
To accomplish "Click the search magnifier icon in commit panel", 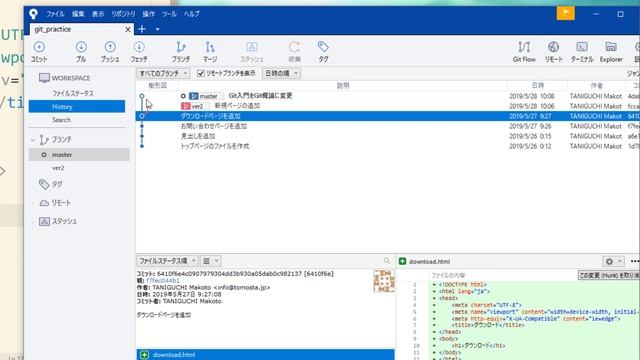I will (387, 261).
